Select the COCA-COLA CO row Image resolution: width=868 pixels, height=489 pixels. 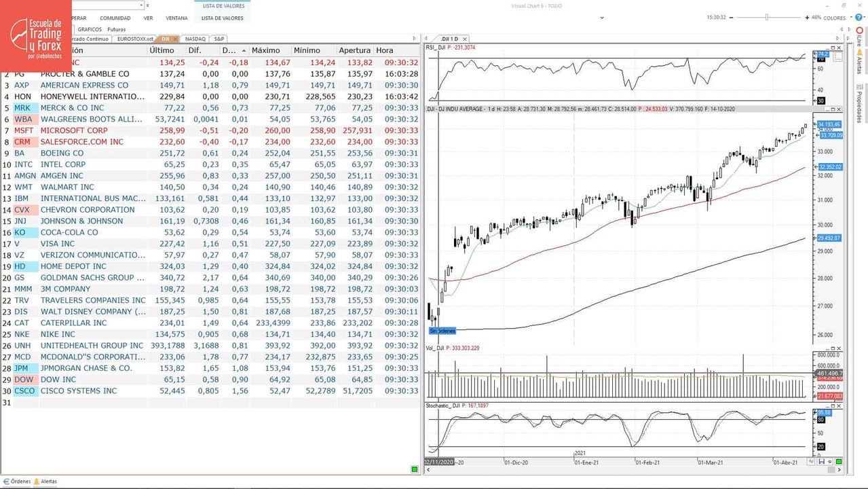pyautogui.click(x=210, y=232)
